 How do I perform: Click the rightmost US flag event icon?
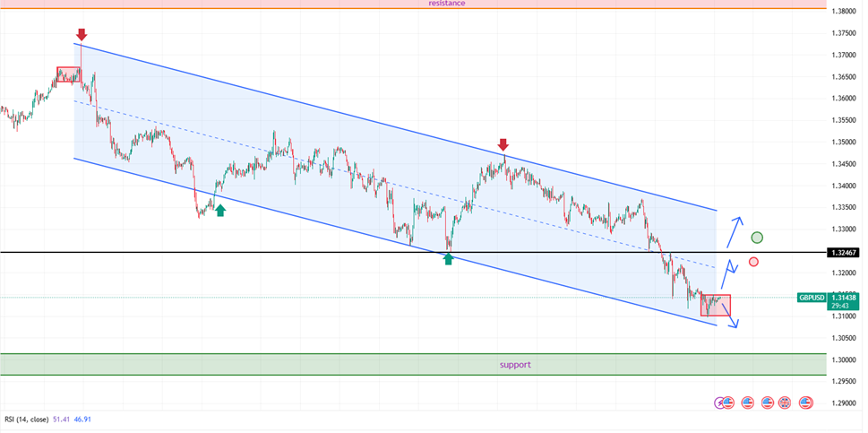pyautogui.click(x=806, y=403)
